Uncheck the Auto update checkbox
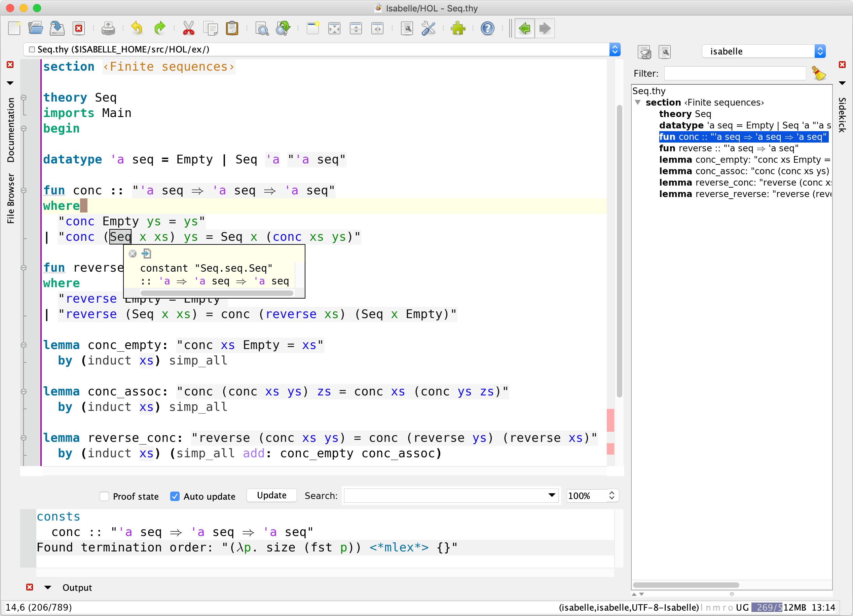 pyautogui.click(x=175, y=496)
